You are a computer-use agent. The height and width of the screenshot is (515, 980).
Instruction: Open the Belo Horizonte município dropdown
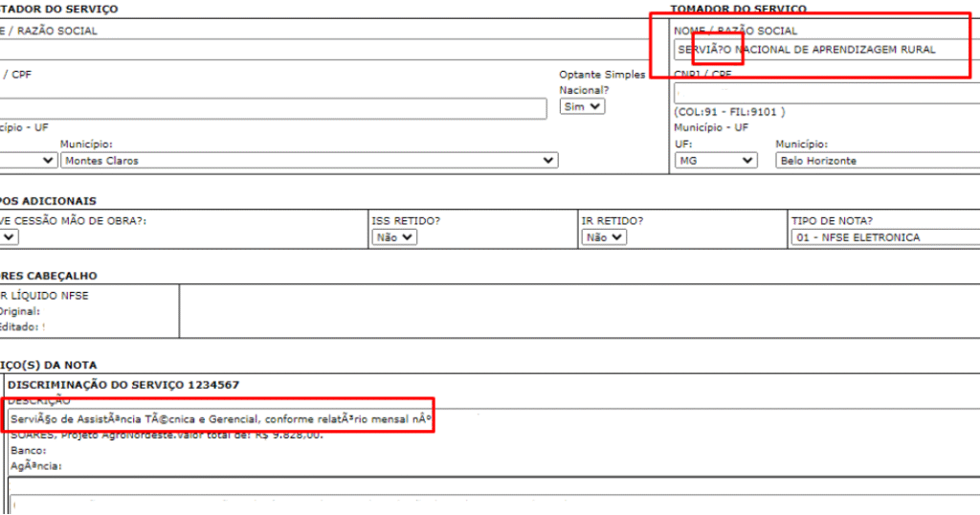(876, 161)
